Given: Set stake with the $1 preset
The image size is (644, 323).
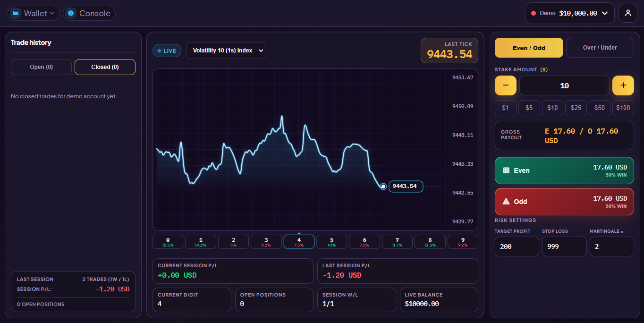Looking at the screenshot, I should [506, 108].
